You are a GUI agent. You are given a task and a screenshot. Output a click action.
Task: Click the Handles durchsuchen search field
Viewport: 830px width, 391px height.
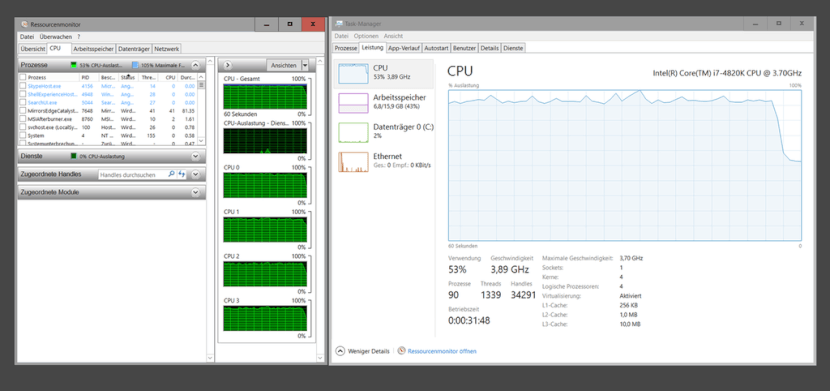pos(132,174)
